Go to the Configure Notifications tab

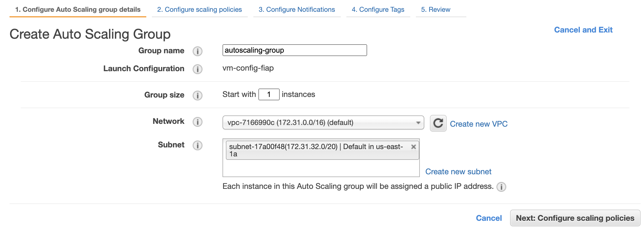click(296, 10)
